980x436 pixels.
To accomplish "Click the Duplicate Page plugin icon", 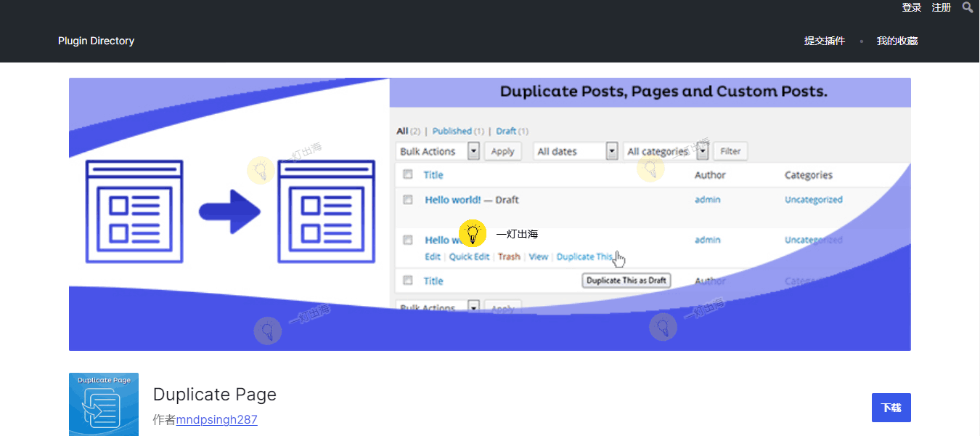I will 103,404.
